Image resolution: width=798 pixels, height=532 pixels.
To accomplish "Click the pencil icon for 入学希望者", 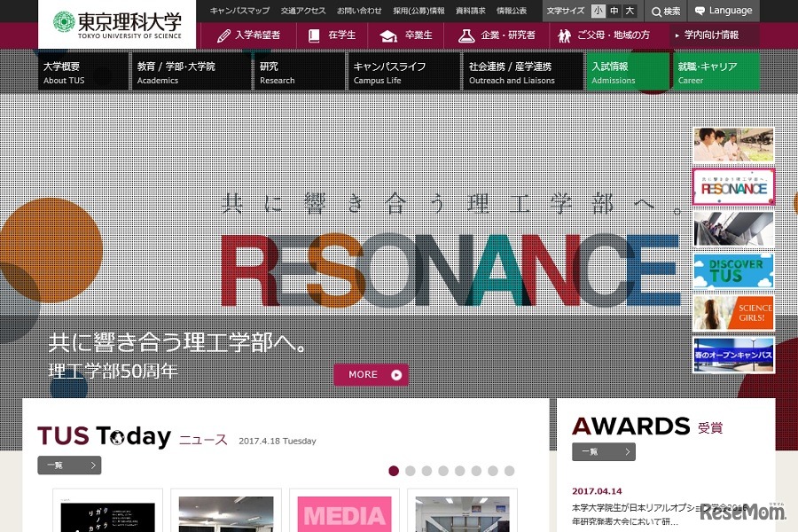I will pyautogui.click(x=223, y=35).
